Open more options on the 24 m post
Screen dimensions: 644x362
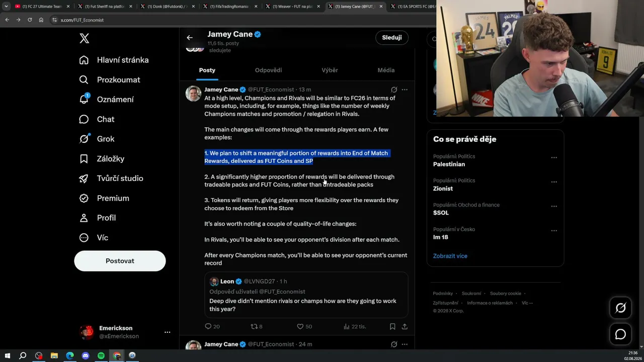click(405, 344)
